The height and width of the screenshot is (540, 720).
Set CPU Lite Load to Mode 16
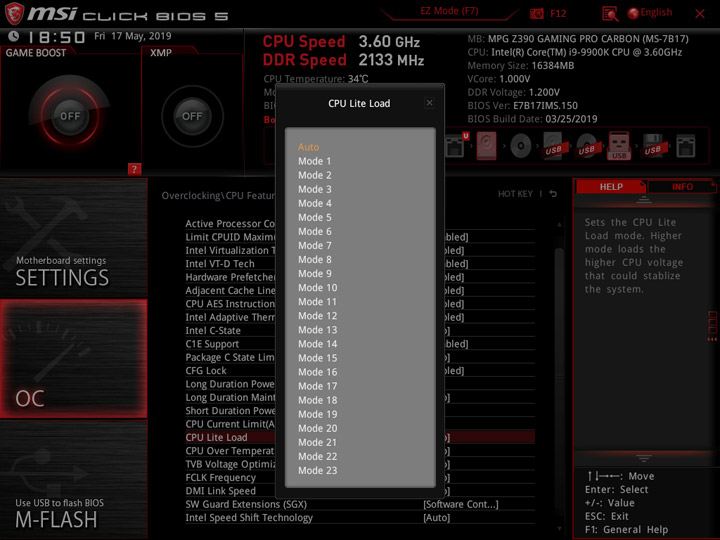(317, 372)
